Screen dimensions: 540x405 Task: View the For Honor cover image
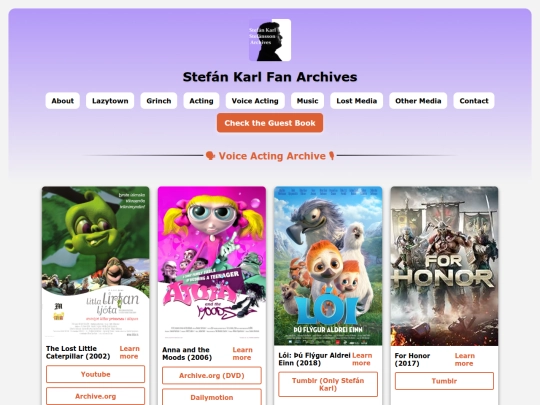click(x=444, y=266)
